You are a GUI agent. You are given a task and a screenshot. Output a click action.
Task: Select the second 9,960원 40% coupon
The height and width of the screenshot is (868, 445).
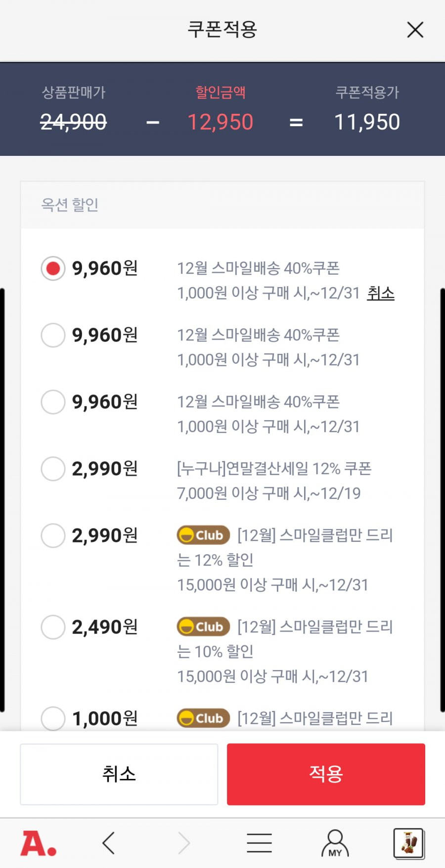click(x=53, y=335)
